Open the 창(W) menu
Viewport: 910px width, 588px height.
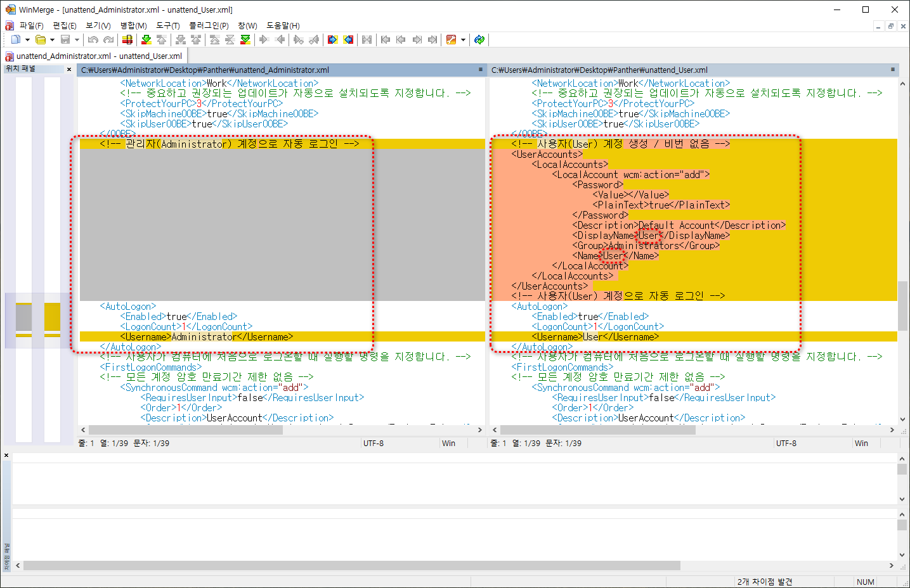247,25
